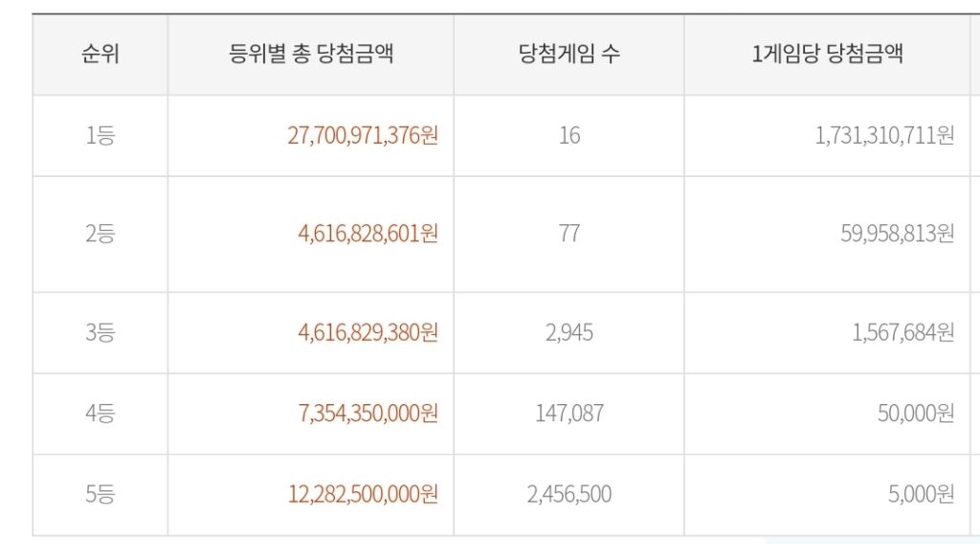Click the 147,087 winning game count
The height and width of the screenshot is (544, 980).
(x=569, y=414)
